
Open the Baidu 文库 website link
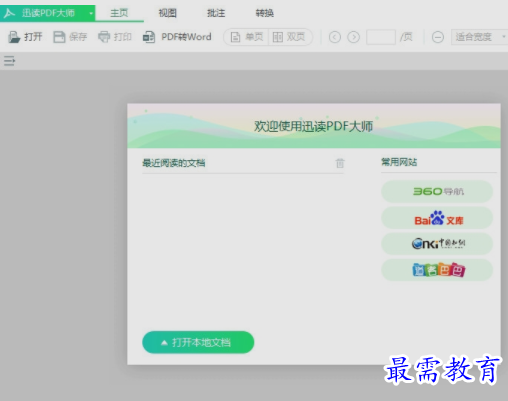pyautogui.click(x=437, y=218)
